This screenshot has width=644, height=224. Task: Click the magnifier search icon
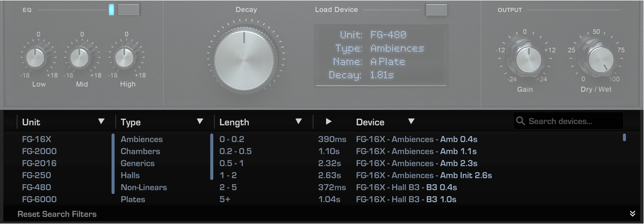coord(521,121)
